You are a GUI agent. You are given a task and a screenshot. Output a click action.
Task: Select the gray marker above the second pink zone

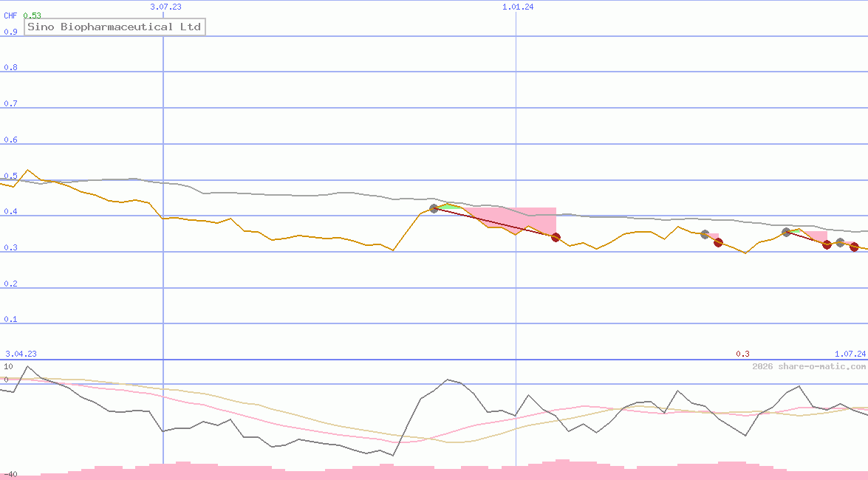[x=705, y=234]
